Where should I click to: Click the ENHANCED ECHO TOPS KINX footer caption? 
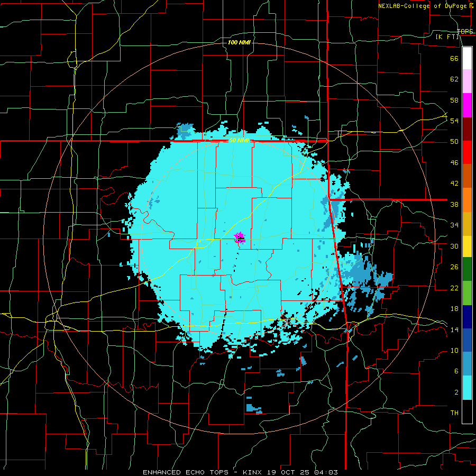pos(240,472)
